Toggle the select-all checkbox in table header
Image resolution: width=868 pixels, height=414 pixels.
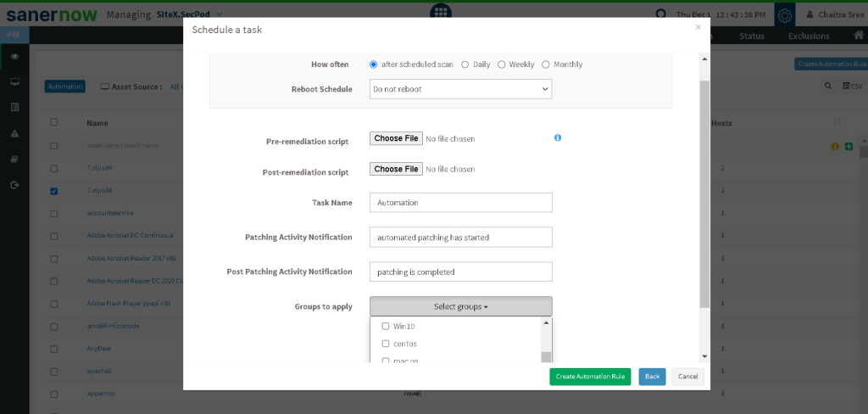tap(53, 122)
